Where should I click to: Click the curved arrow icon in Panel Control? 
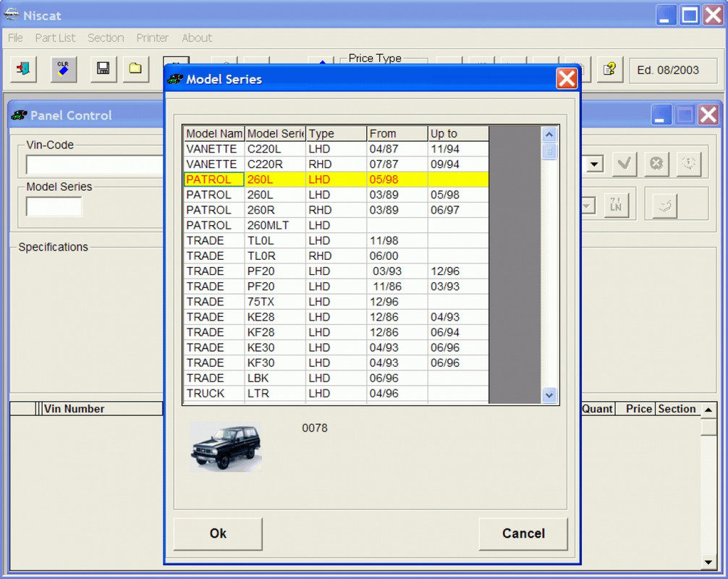[x=665, y=205]
